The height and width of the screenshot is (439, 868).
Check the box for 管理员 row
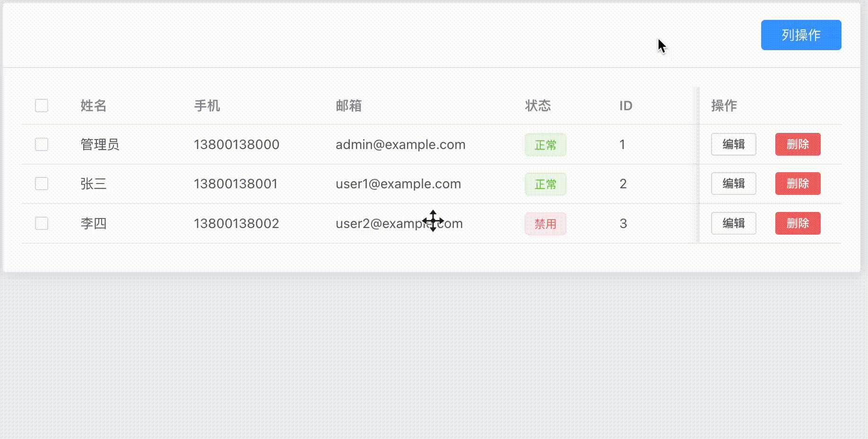pos(42,144)
